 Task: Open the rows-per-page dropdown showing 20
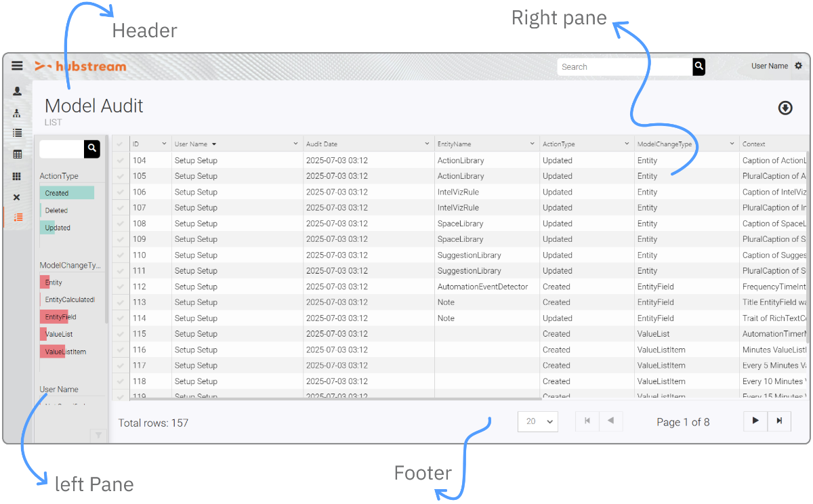[537, 421]
